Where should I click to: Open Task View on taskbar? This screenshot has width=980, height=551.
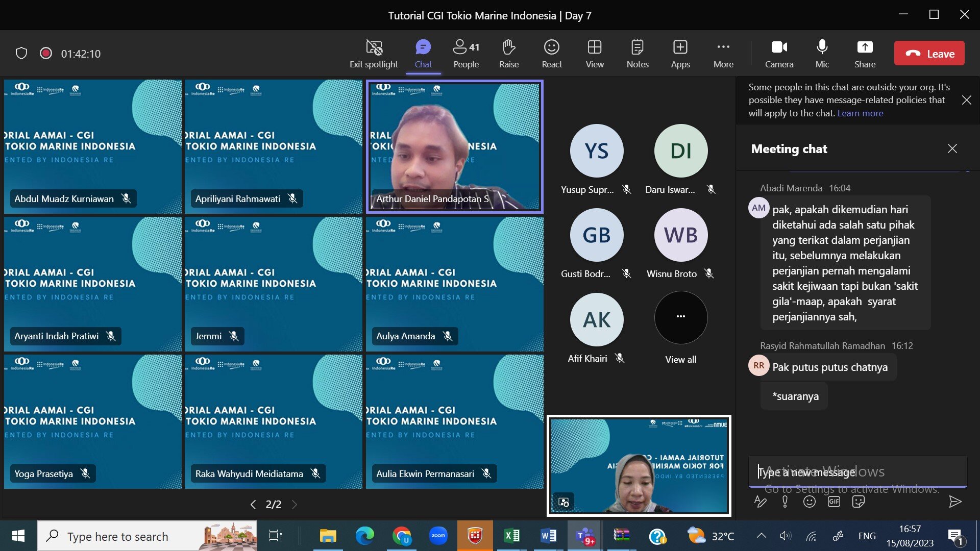click(x=275, y=536)
